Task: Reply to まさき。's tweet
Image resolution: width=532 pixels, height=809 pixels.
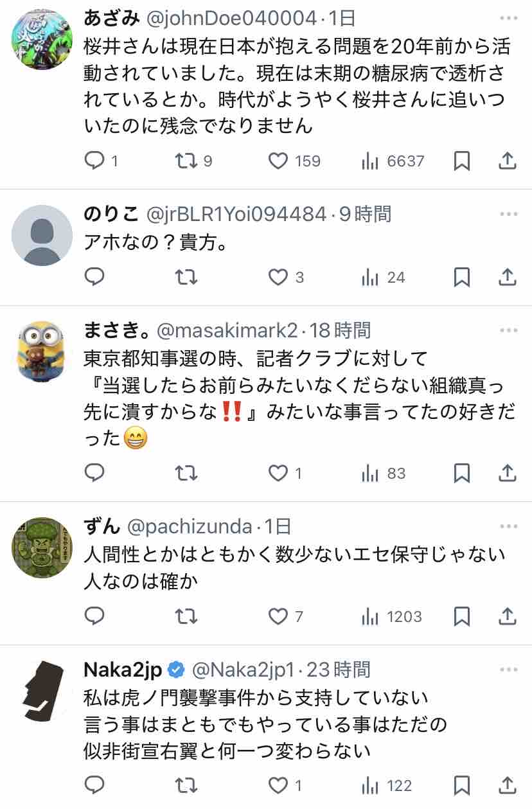Action: [x=95, y=474]
